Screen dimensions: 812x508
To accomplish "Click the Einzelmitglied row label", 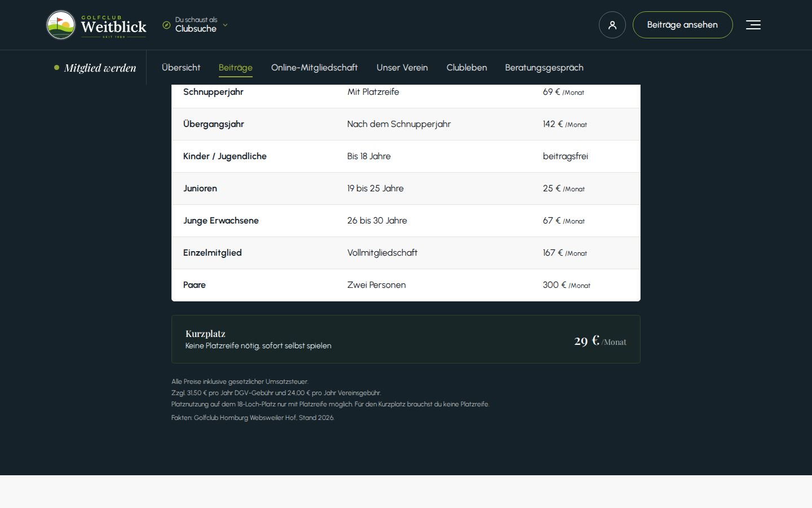I will pos(213,253).
